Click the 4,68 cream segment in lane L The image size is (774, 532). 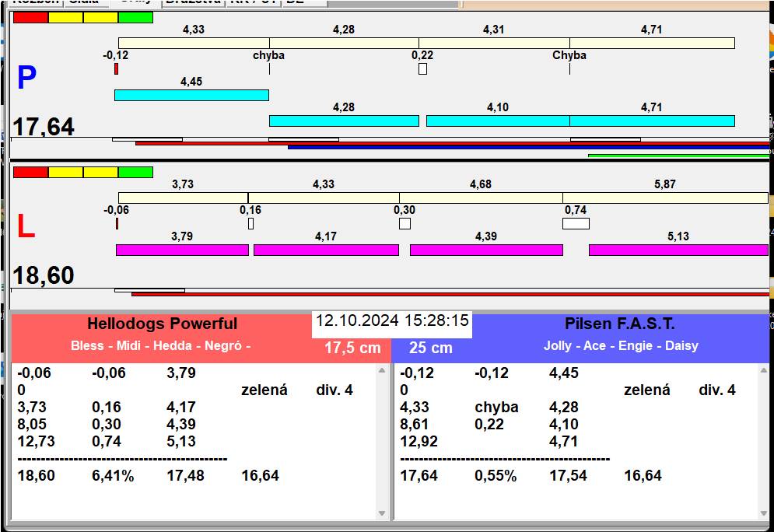click(481, 198)
